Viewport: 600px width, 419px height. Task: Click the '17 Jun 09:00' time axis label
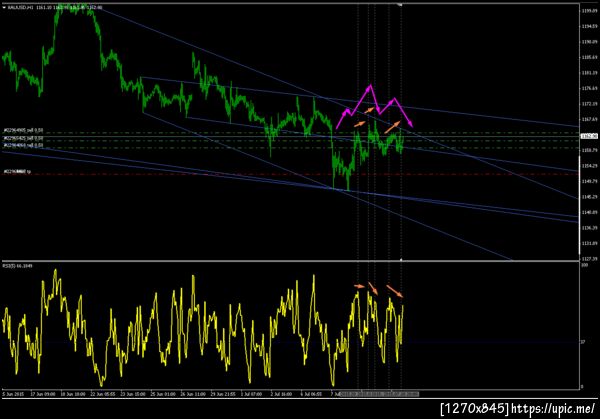click(43, 394)
